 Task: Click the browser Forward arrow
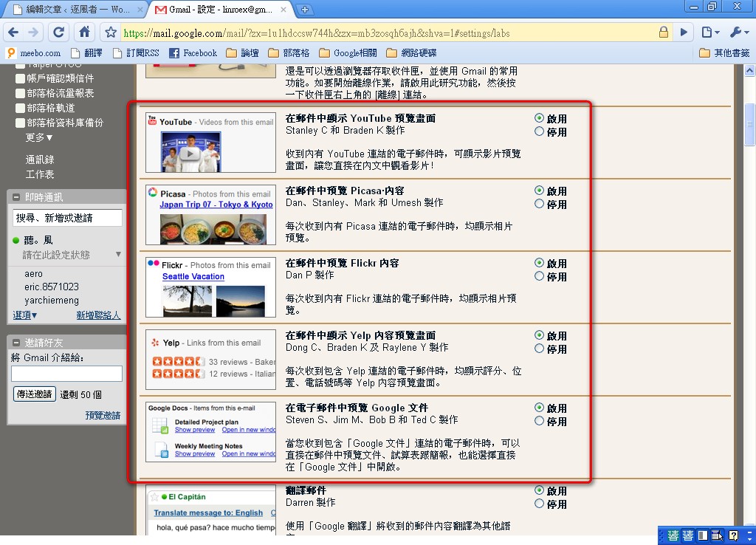click(x=33, y=32)
